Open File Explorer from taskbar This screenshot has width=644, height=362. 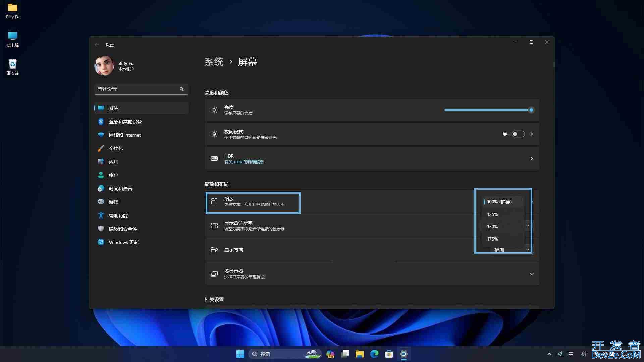pyautogui.click(x=360, y=354)
